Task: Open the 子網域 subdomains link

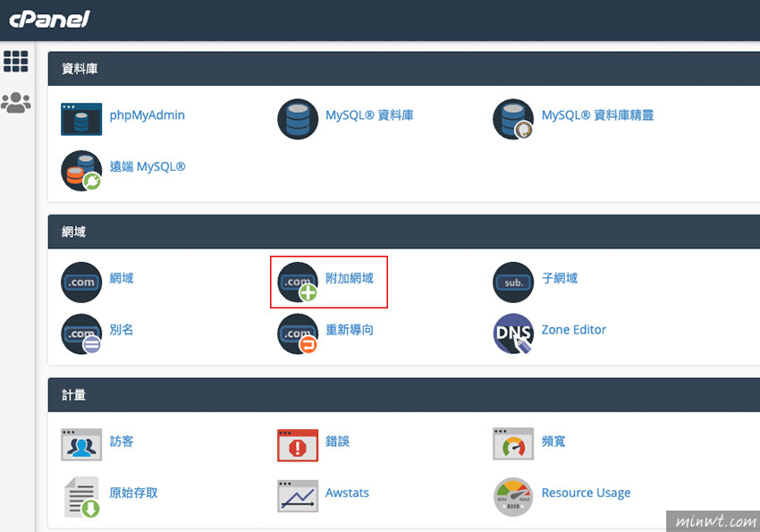Action: [560, 278]
